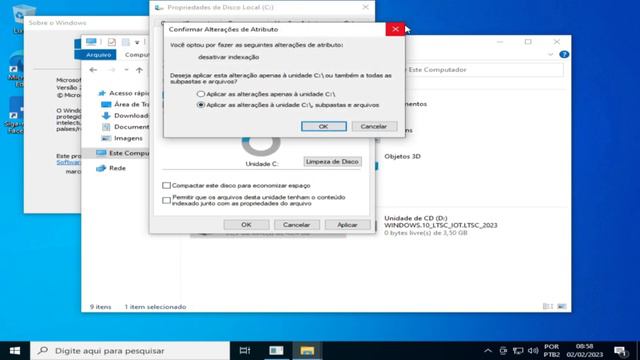
Task: Open the Computador ribbon tab in Explorer
Action: pos(136,55)
